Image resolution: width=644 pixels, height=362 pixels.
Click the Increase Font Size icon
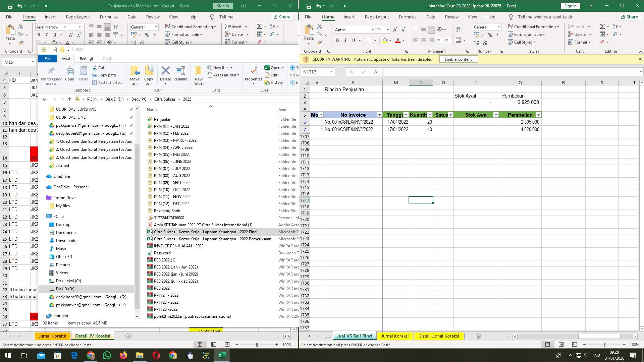coord(395,29)
